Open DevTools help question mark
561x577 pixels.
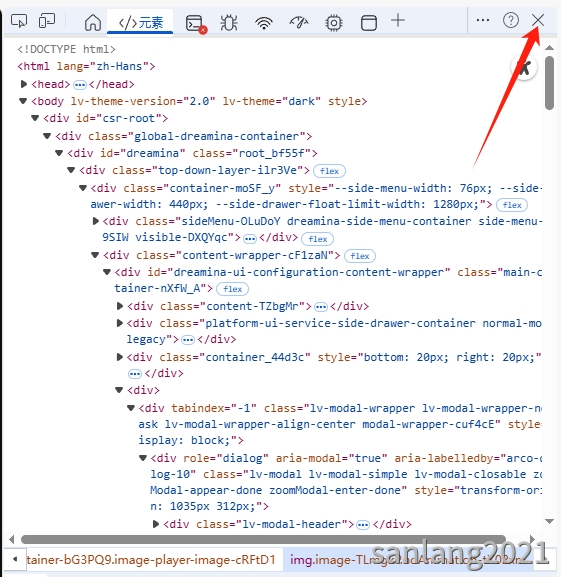click(511, 20)
